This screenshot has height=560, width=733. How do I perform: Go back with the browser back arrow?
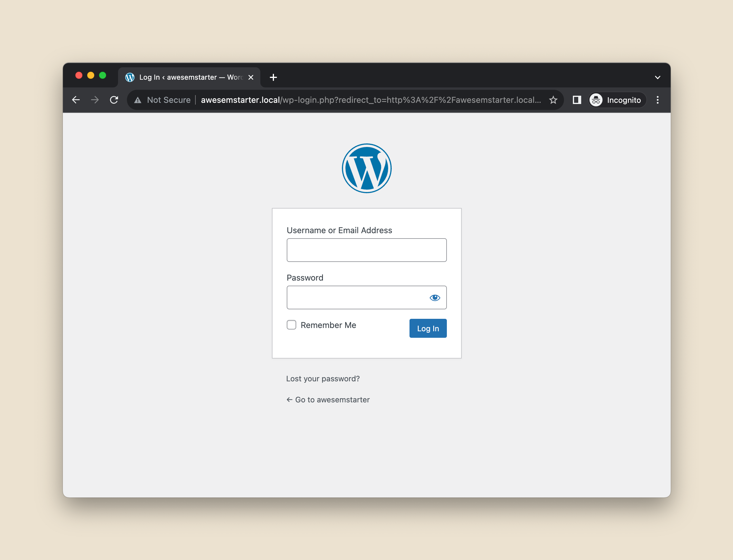point(76,100)
